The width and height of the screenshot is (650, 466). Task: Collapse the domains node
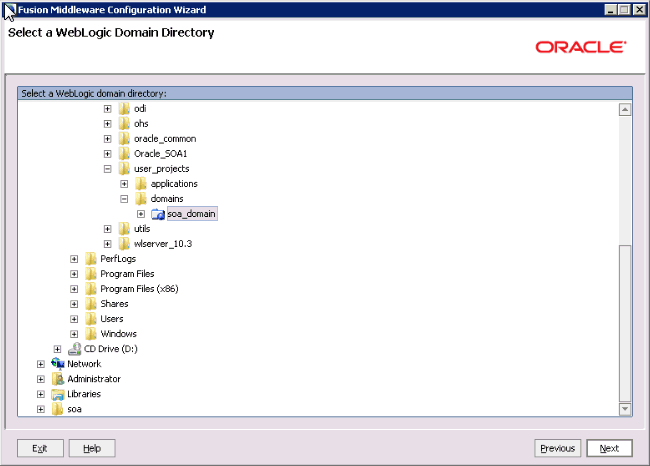(124, 199)
